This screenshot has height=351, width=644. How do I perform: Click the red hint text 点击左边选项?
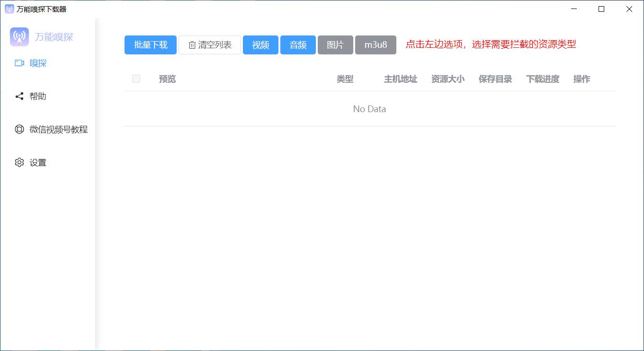[x=491, y=44]
